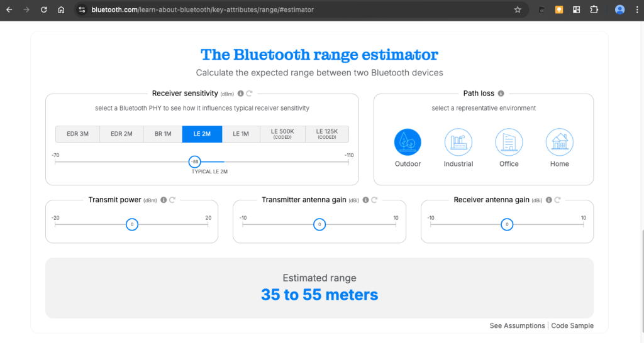Open the Code Sample link
This screenshot has height=343, width=644.
[572, 326]
